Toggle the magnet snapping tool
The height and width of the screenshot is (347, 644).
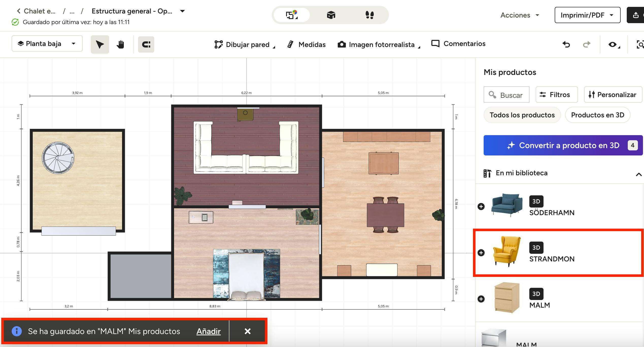pyautogui.click(x=146, y=44)
